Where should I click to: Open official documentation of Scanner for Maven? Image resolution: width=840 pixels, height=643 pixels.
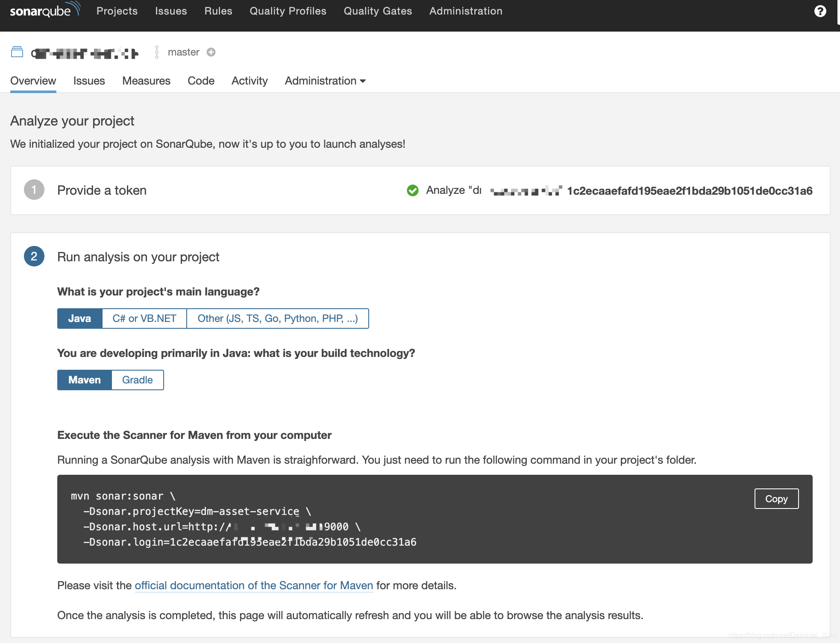coord(254,585)
